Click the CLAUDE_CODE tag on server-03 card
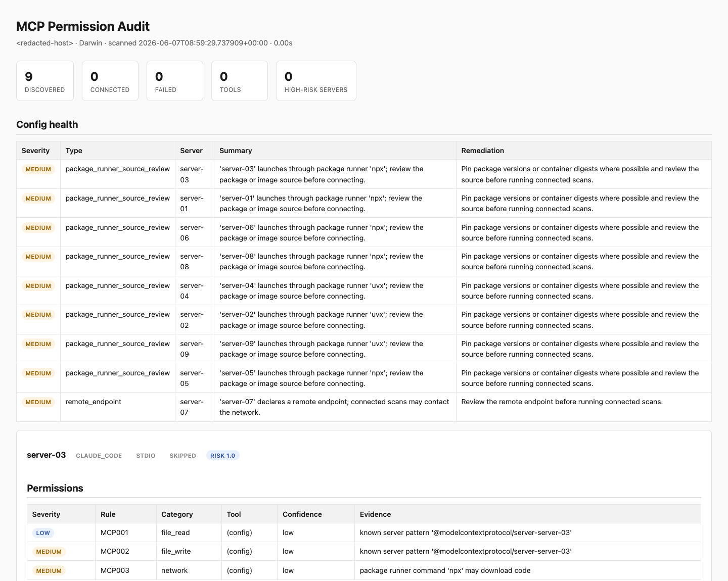This screenshot has width=728, height=581. point(99,456)
